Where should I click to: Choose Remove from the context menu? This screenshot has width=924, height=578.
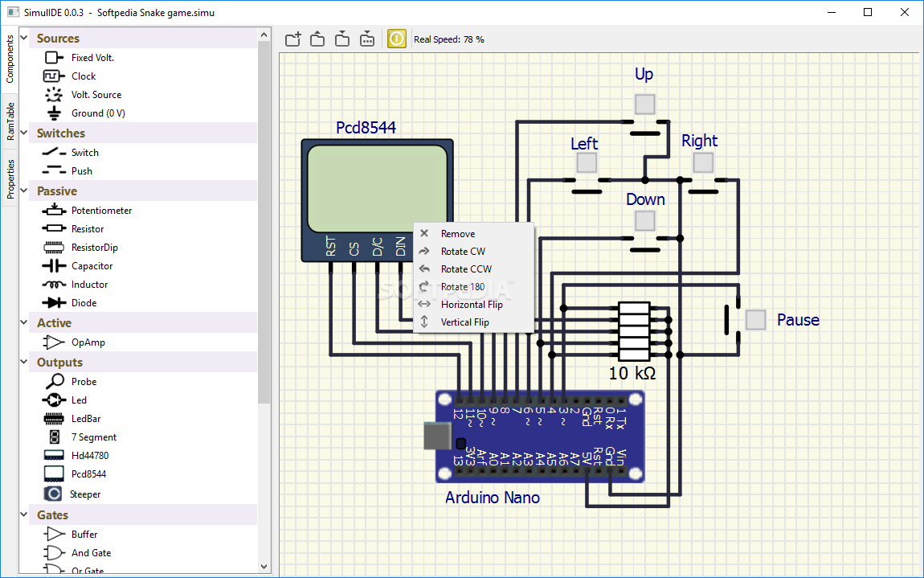pos(474,234)
